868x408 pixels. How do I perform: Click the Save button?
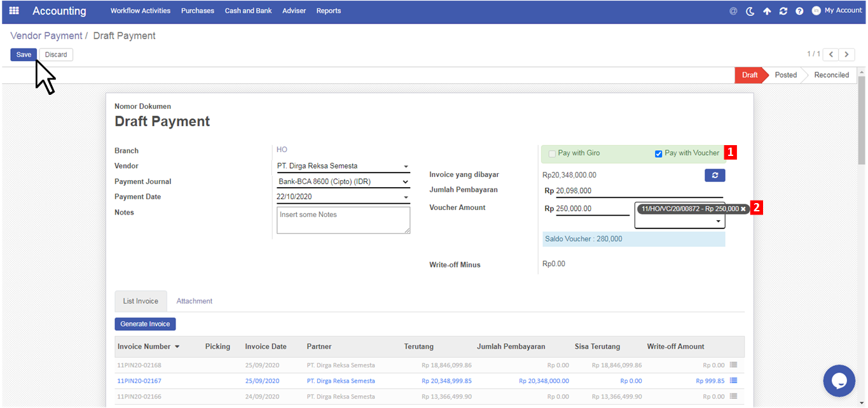(24, 55)
